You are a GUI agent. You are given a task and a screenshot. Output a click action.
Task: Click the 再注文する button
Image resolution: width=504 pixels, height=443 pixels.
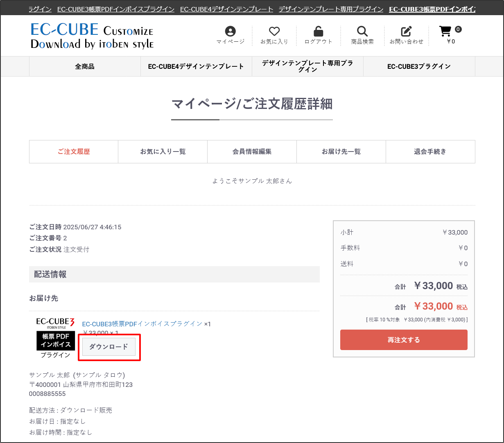pyautogui.click(x=404, y=340)
